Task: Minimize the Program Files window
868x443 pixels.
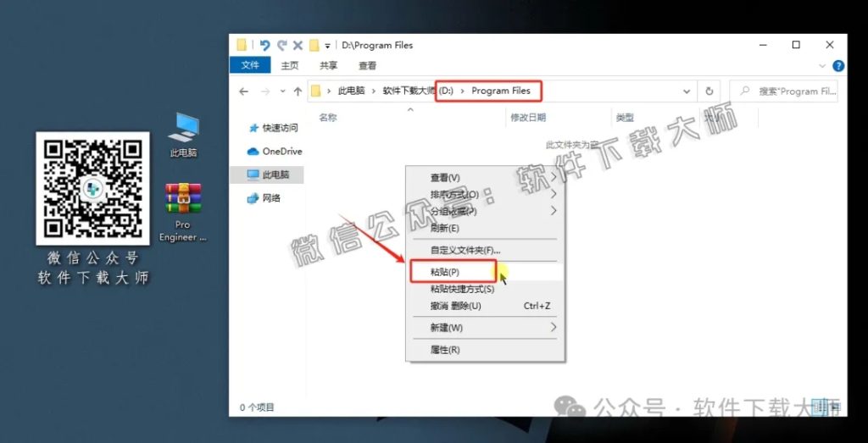Action: pos(765,46)
